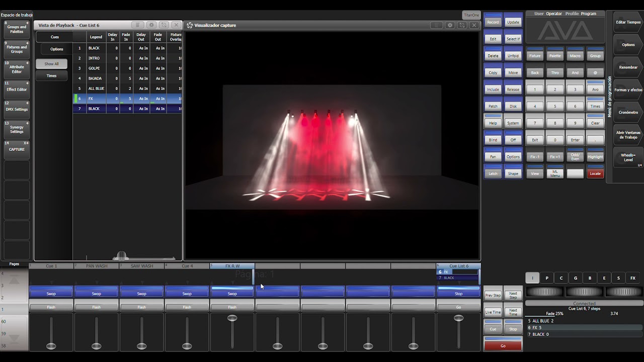The width and height of the screenshot is (644, 362).
Task: Select the I attribute bank button
Action: (532, 278)
